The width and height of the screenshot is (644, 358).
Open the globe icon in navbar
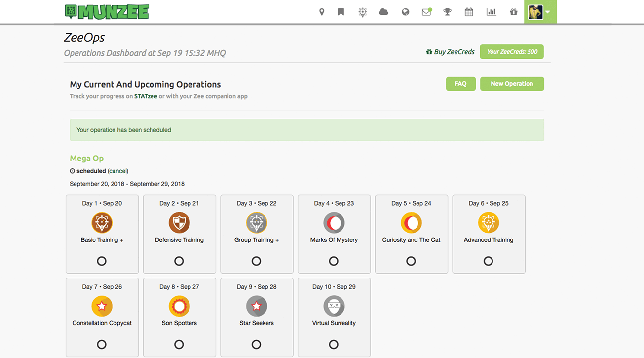pyautogui.click(x=406, y=12)
